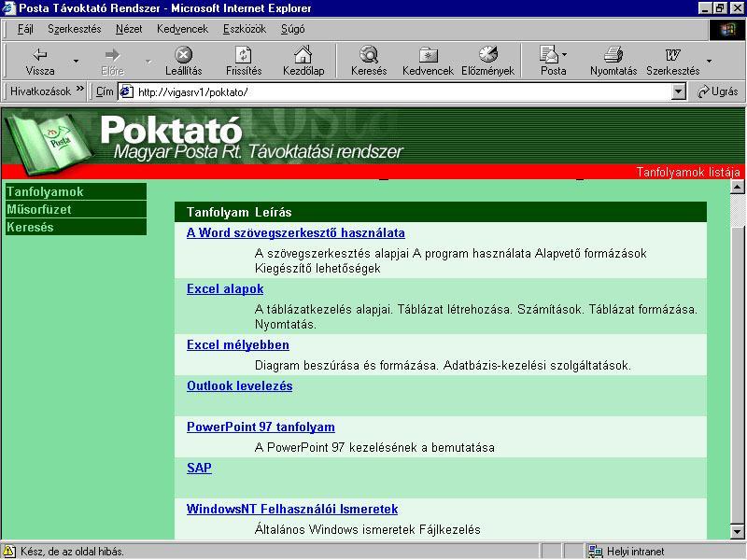This screenshot has width=747, height=560.
Task: Stop loading with Leállítás icon
Action: click(x=183, y=61)
